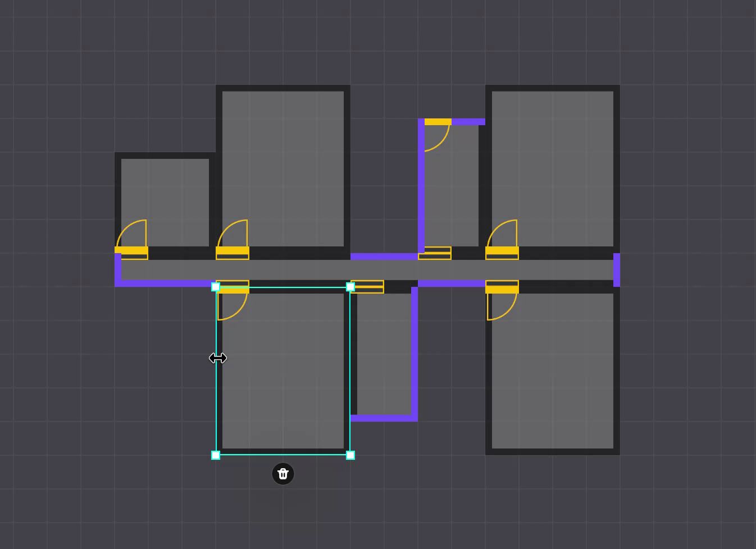Select the sliding door beneath the narrow upper room

pos(435,253)
